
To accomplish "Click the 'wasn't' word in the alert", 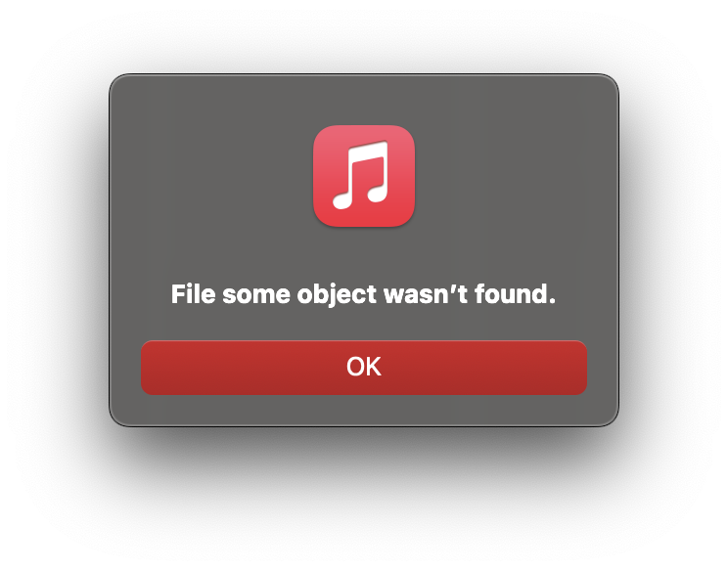I will coord(426,294).
